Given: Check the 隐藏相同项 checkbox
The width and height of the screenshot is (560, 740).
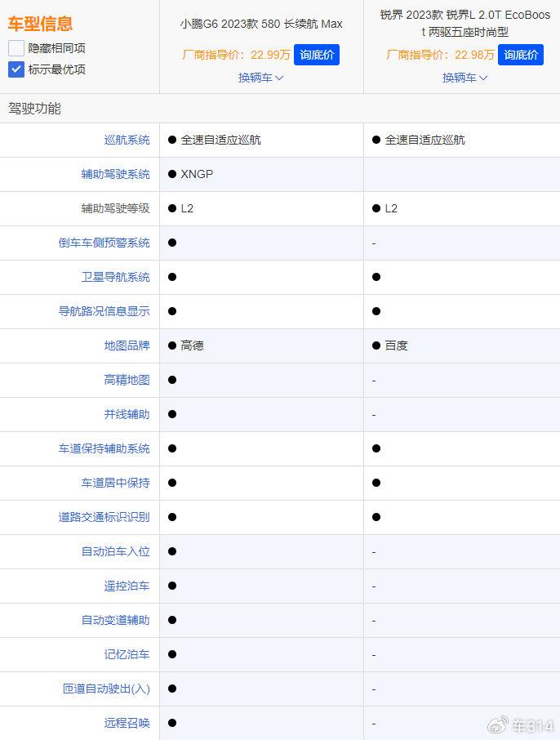Looking at the screenshot, I should click(x=16, y=48).
